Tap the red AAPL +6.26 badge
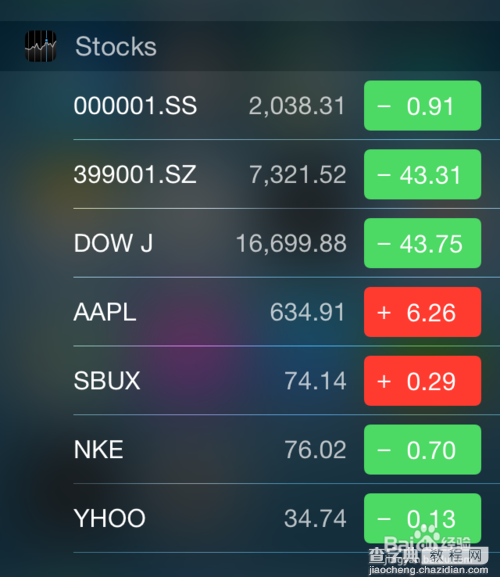The width and height of the screenshot is (500, 577). [x=422, y=312]
